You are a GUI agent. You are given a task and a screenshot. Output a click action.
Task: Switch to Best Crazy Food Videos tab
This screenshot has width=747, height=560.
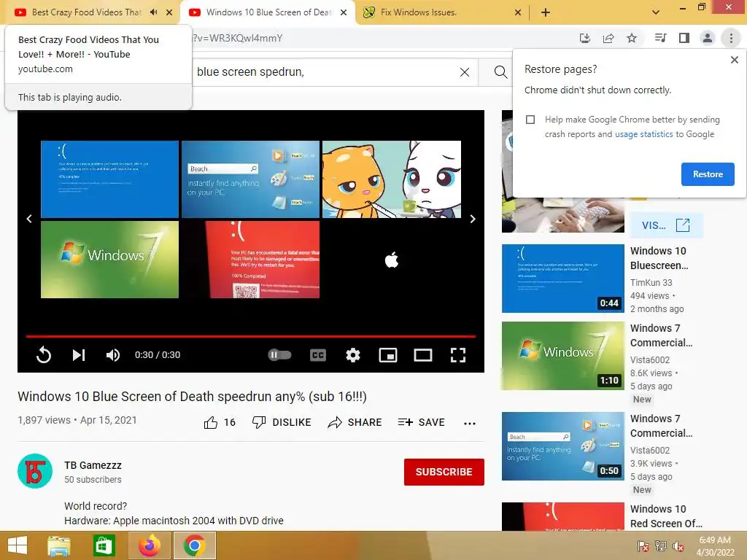[x=87, y=12]
